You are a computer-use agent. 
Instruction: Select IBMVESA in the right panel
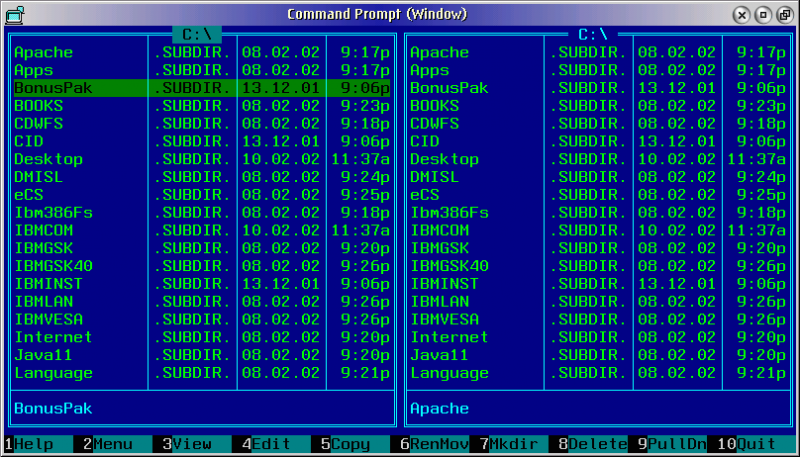point(444,319)
